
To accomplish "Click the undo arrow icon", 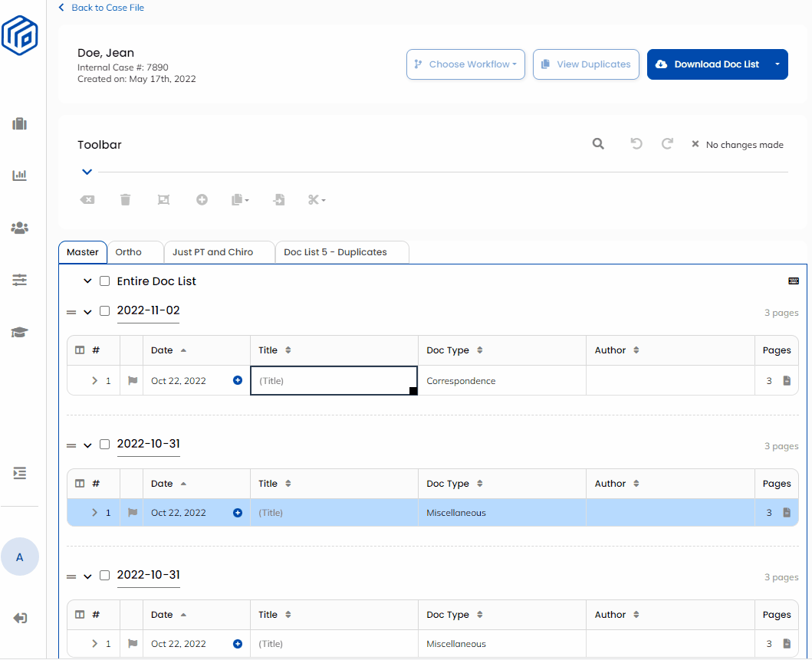I will 636,144.
